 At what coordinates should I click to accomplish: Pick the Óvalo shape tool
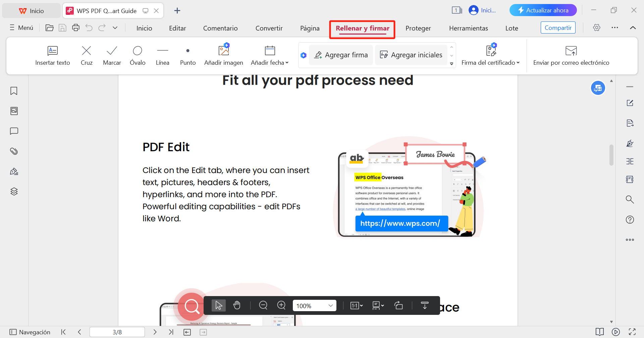point(138,56)
